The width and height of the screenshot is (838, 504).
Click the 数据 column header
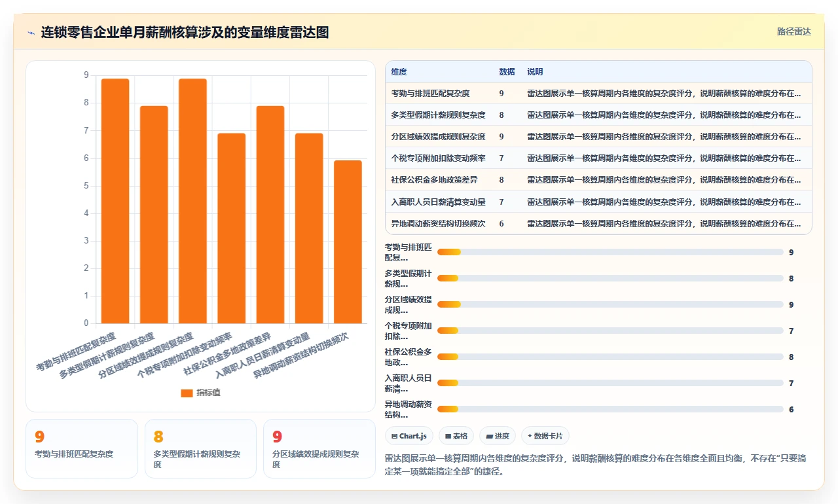pyautogui.click(x=507, y=72)
